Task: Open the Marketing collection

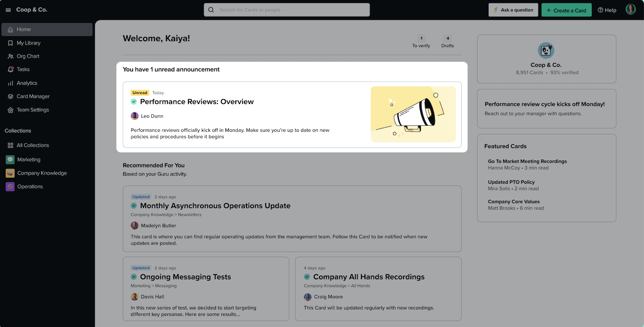Action: click(28, 160)
